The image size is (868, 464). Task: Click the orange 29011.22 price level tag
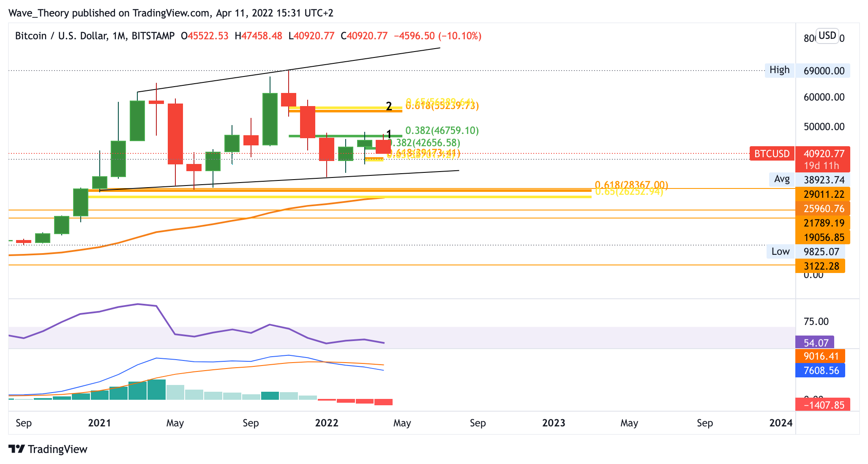pos(822,194)
